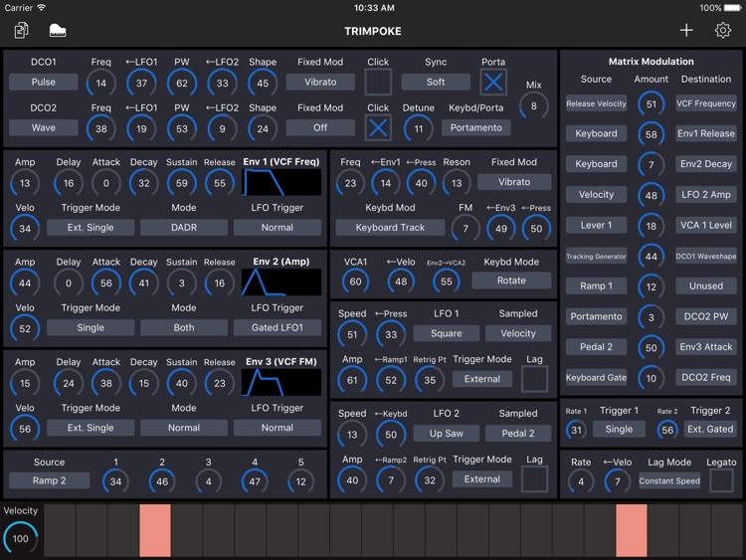Tap the left highlighted pink keyboard key
Screen dimensions: 746x560
pyautogui.click(x=155, y=530)
